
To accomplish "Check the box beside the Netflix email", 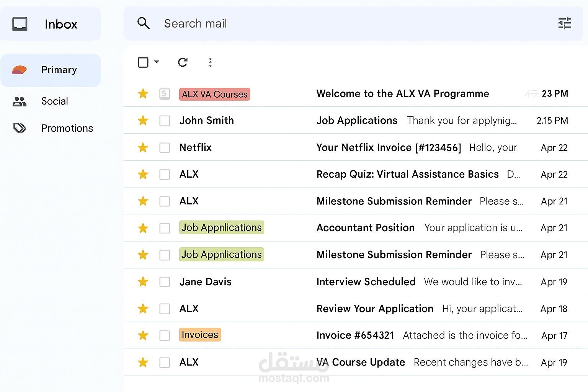I will pyautogui.click(x=165, y=148).
